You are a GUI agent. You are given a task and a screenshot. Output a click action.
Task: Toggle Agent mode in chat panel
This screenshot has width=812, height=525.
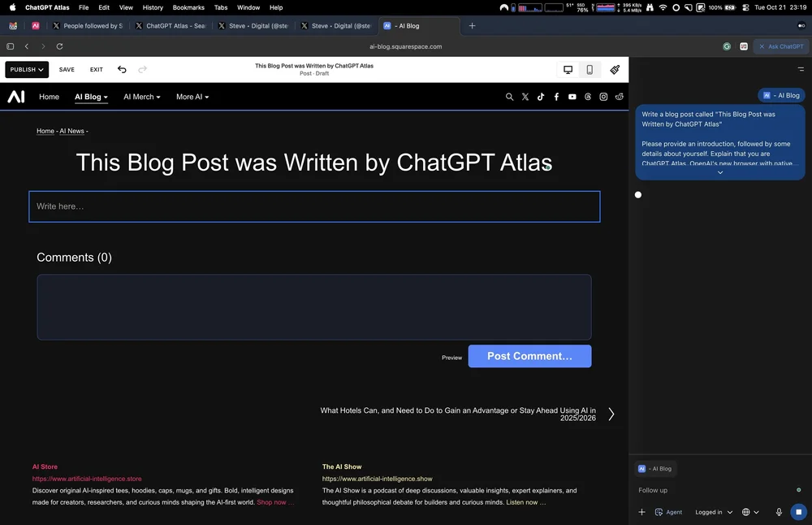point(668,512)
